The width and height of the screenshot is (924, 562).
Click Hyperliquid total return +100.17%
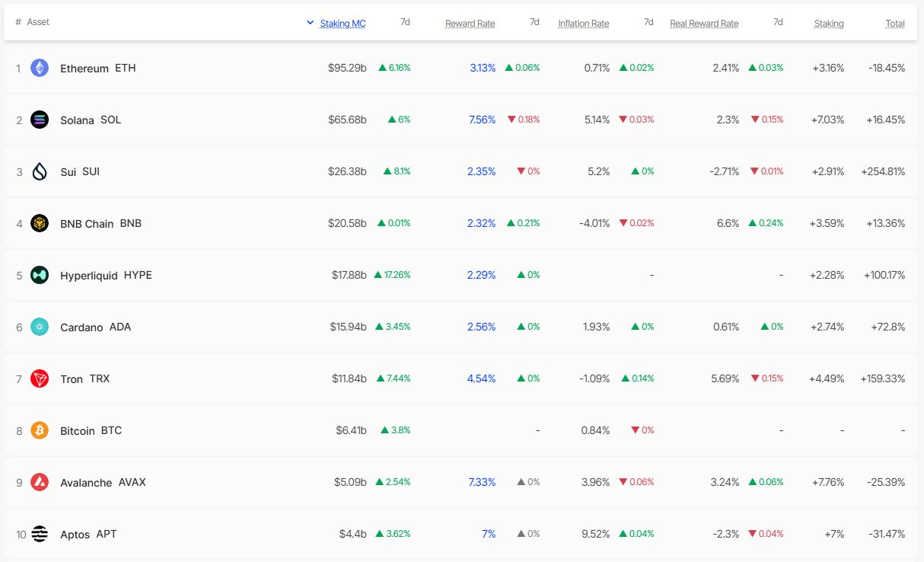coord(883,275)
